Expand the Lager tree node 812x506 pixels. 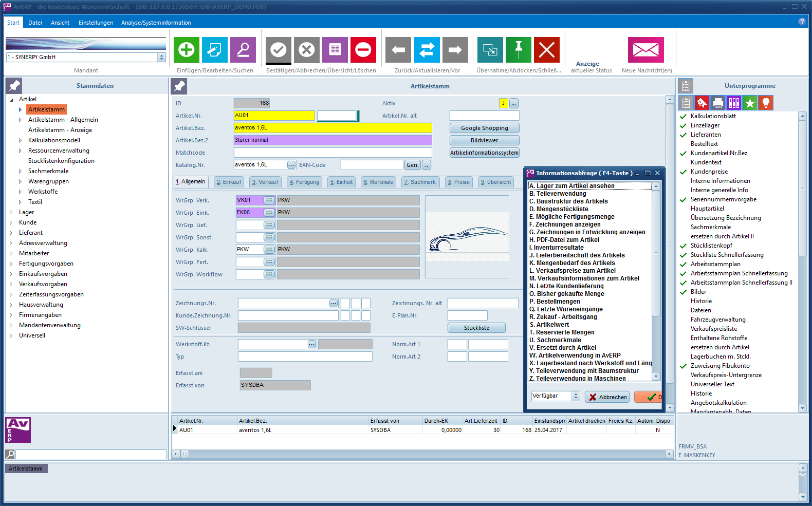[11, 212]
